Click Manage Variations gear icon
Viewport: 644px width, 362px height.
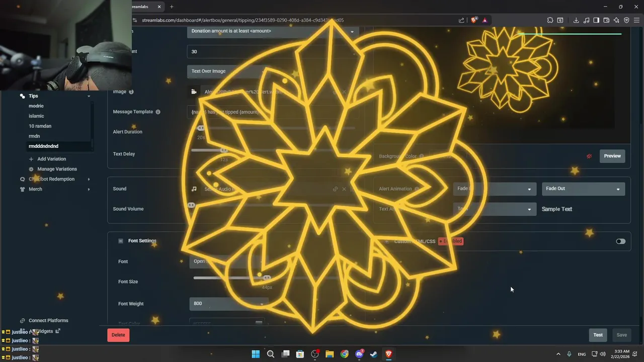[31, 169]
